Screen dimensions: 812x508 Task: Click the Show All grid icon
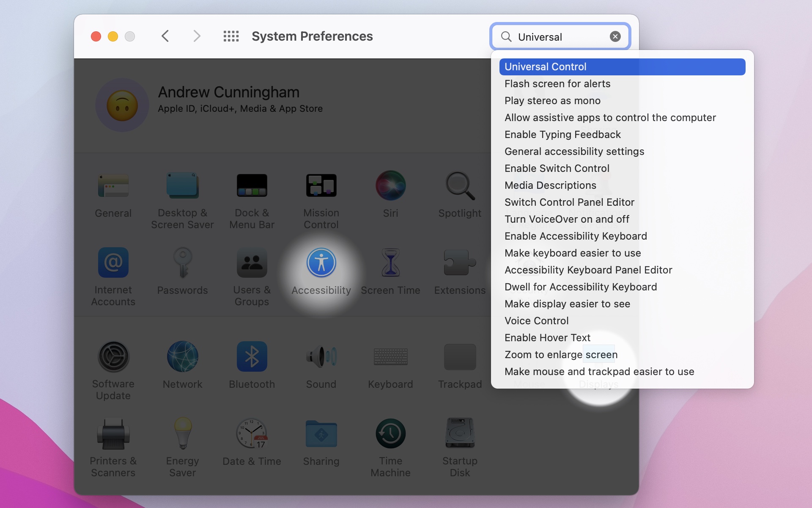pos(231,36)
